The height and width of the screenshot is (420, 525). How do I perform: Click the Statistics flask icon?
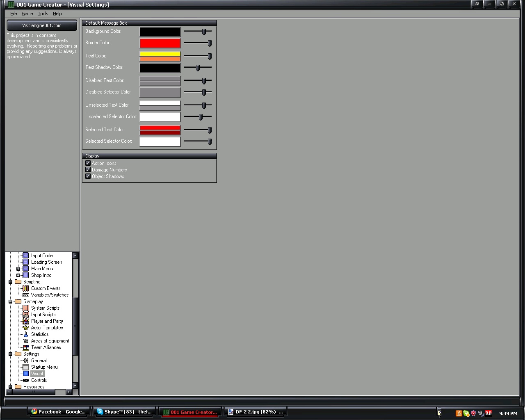tap(26, 334)
